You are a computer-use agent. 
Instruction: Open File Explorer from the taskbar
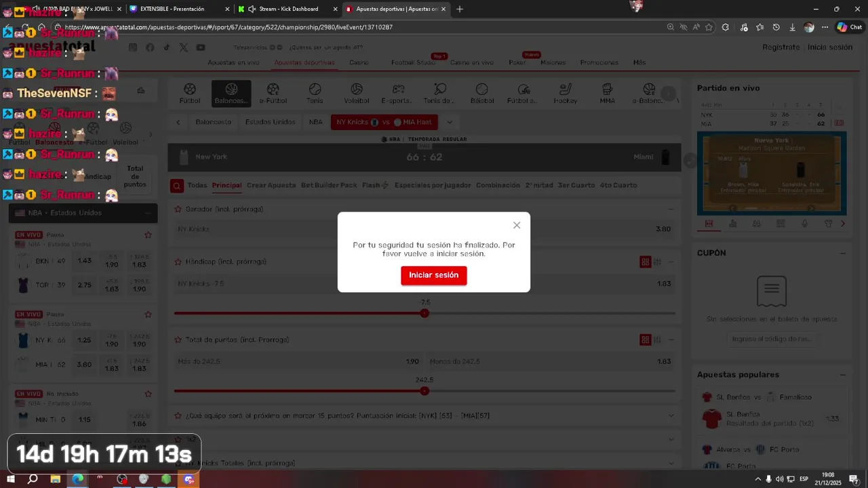pyautogui.click(x=56, y=479)
